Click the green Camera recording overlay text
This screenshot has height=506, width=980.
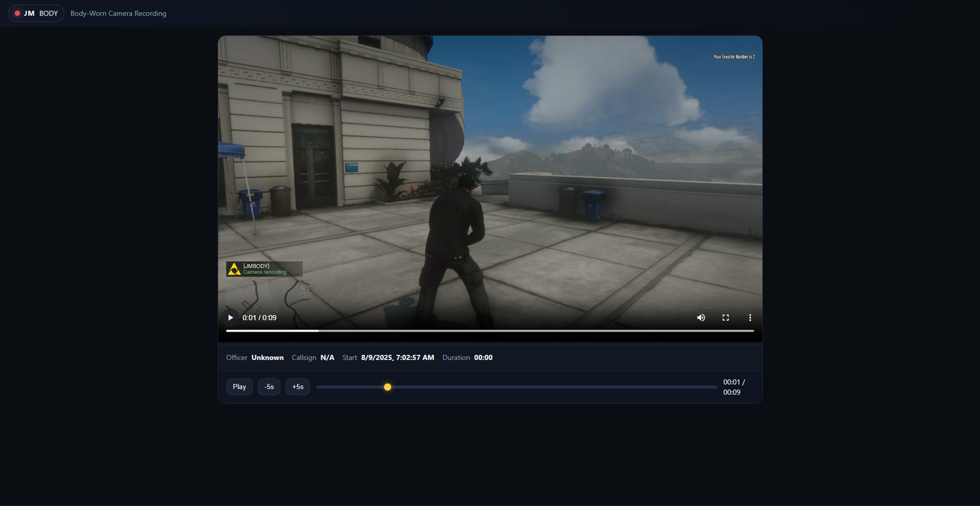265,273
